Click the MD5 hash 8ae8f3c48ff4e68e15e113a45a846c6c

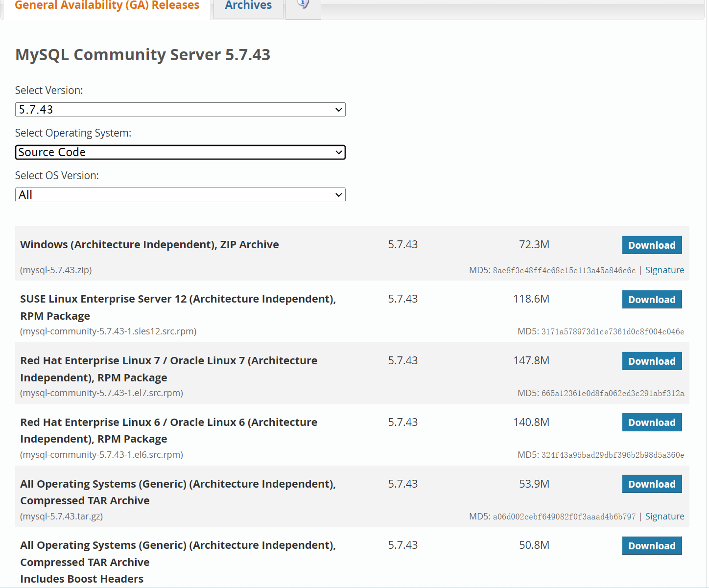[x=564, y=271]
